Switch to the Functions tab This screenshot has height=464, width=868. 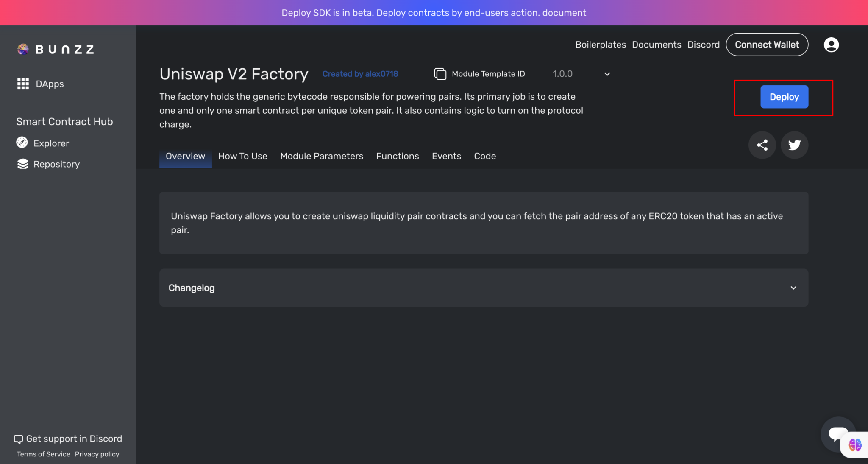397,156
